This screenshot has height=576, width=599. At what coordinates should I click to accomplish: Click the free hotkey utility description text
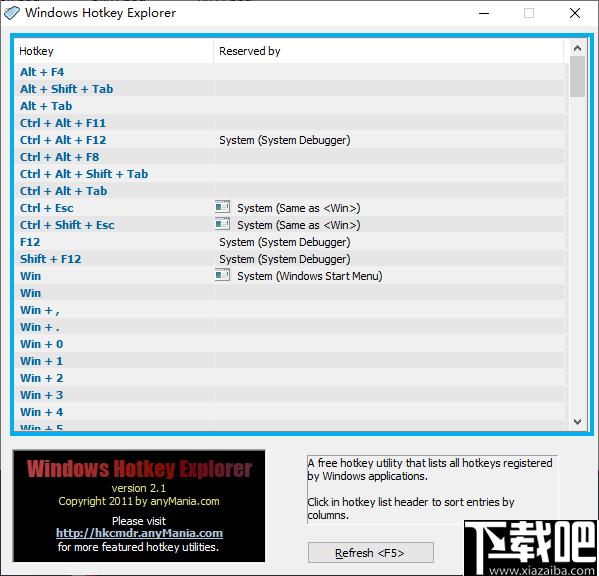430,469
